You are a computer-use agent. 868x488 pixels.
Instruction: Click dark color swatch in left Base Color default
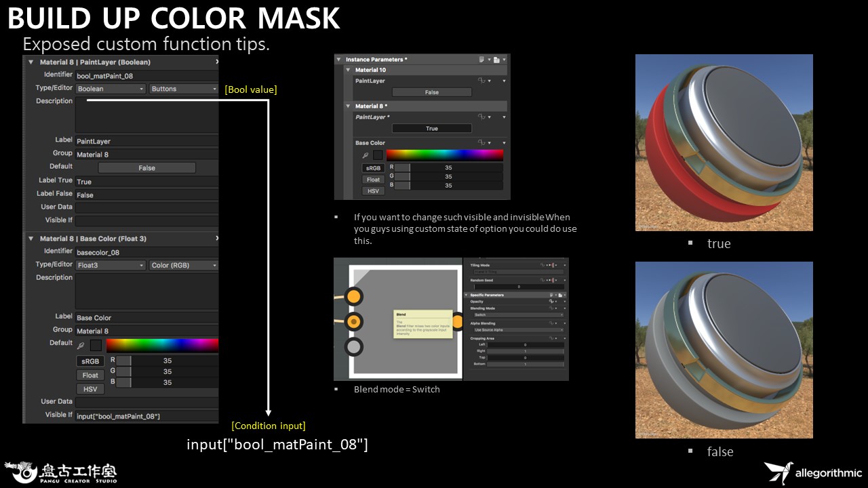[96, 346]
